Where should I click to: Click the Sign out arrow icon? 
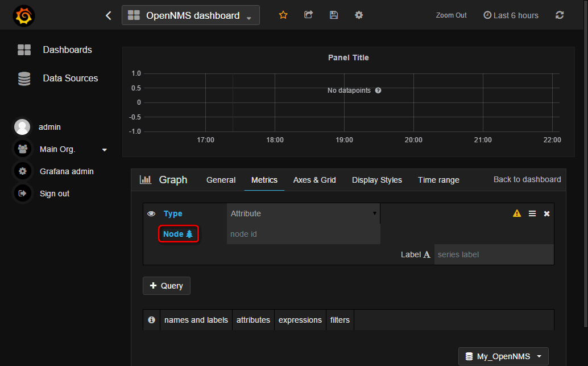coord(23,194)
